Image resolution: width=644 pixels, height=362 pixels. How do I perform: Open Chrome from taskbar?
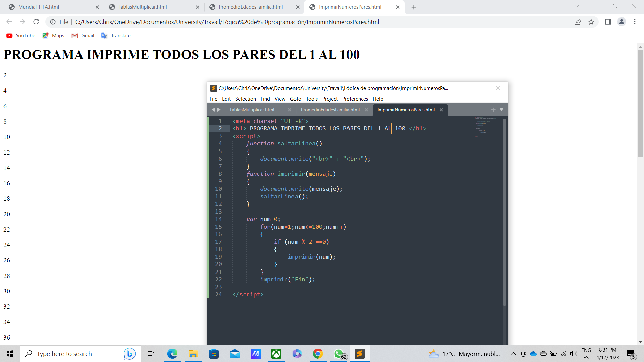point(318,354)
